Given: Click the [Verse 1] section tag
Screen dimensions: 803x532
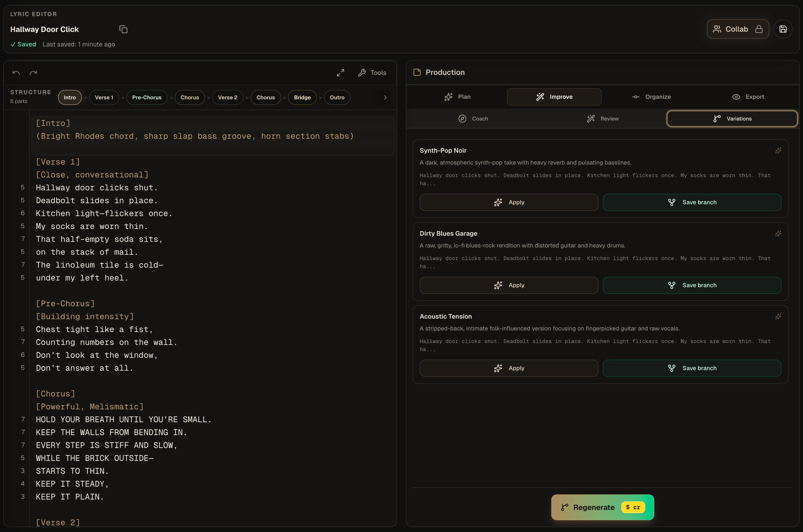Looking at the screenshot, I should coord(58,162).
